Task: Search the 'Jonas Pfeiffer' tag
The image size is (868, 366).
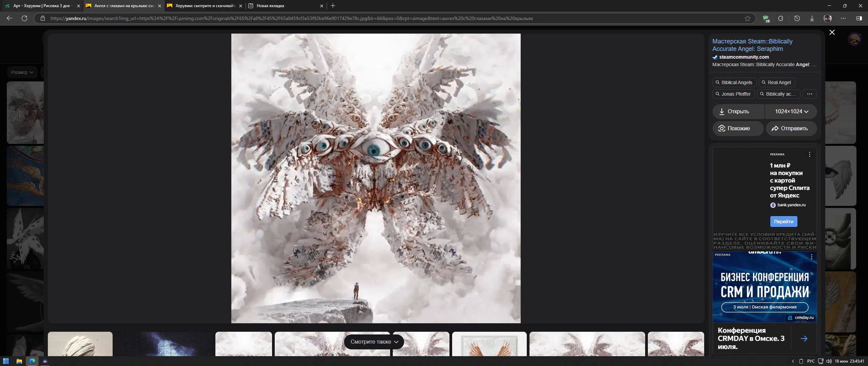Action: pos(734,94)
